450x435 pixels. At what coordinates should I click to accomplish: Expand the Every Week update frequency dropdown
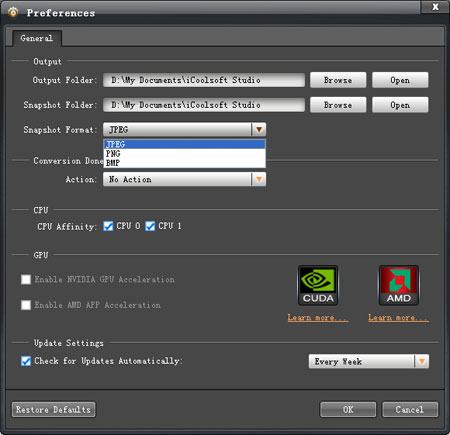pos(369,361)
